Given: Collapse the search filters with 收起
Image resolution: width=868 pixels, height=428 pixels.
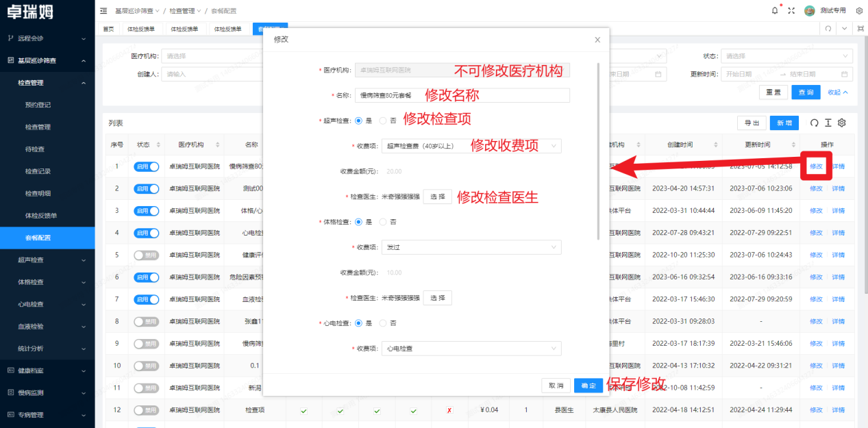Looking at the screenshot, I should click(x=838, y=92).
